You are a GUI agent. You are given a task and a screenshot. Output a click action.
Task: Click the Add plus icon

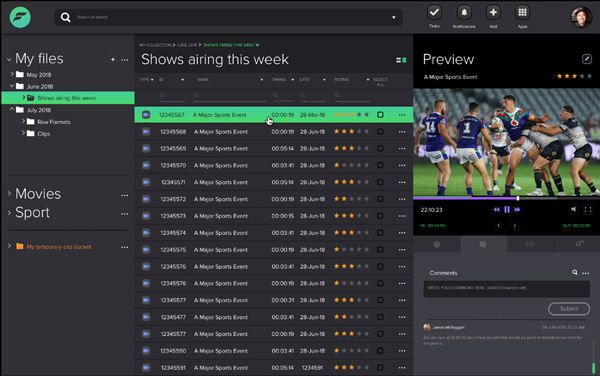(x=493, y=13)
